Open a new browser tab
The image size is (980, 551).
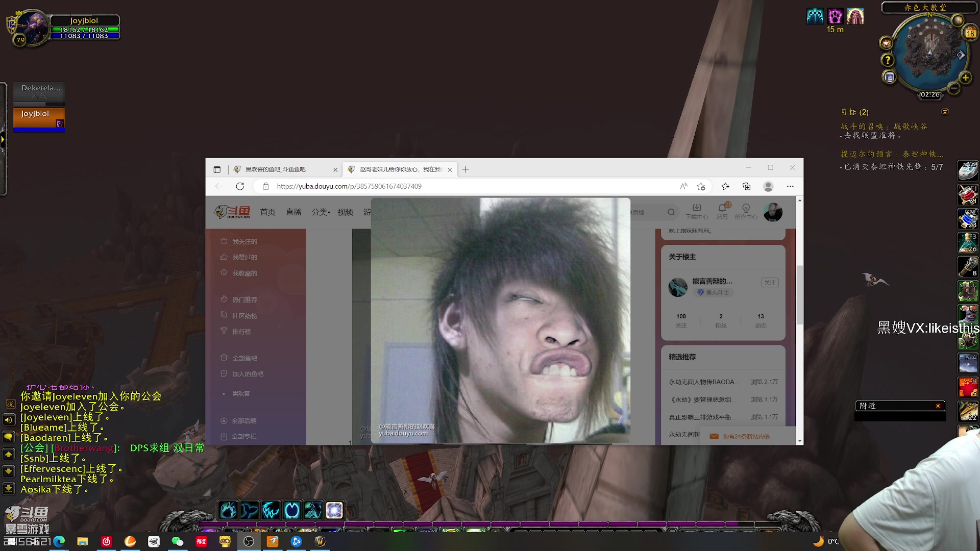[465, 169]
